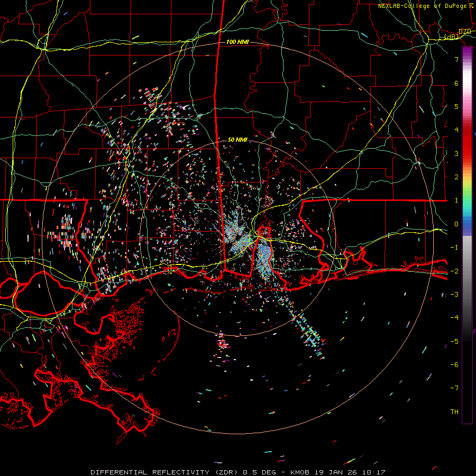Select the 50 NMI range ring label

pos(237,140)
